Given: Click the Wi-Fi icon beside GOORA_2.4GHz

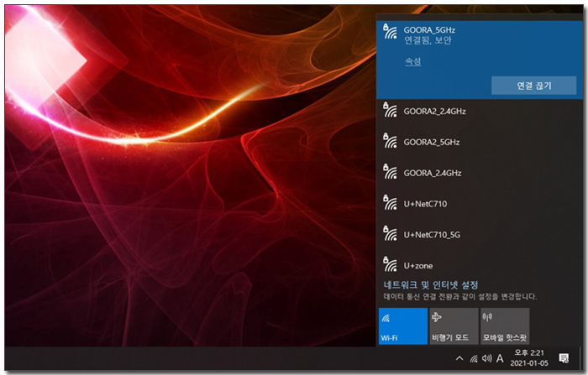Looking at the screenshot, I should tap(390, 172).
